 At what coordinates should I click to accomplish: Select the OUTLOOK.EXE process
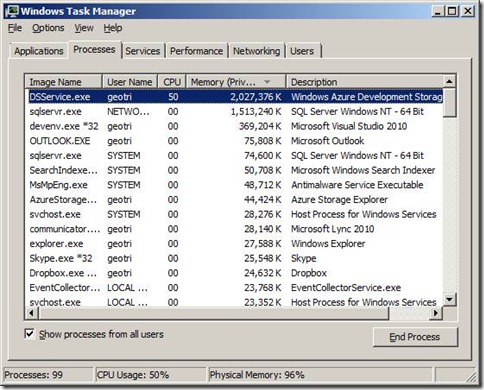(234, 141)
